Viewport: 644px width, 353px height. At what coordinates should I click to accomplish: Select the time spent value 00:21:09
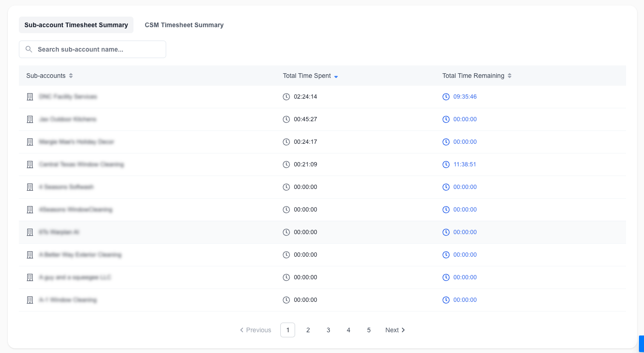[x=306, y=165]
